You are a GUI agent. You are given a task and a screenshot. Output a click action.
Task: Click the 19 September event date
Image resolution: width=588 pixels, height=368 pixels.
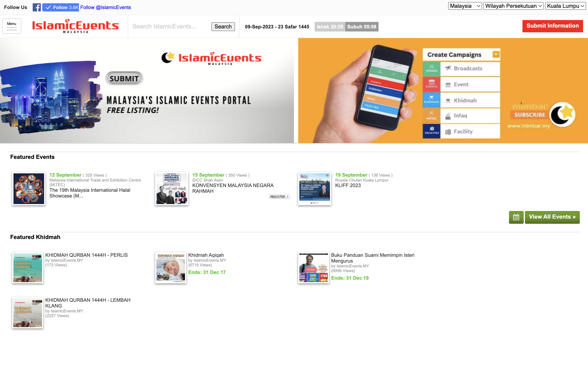click(351, 175)
